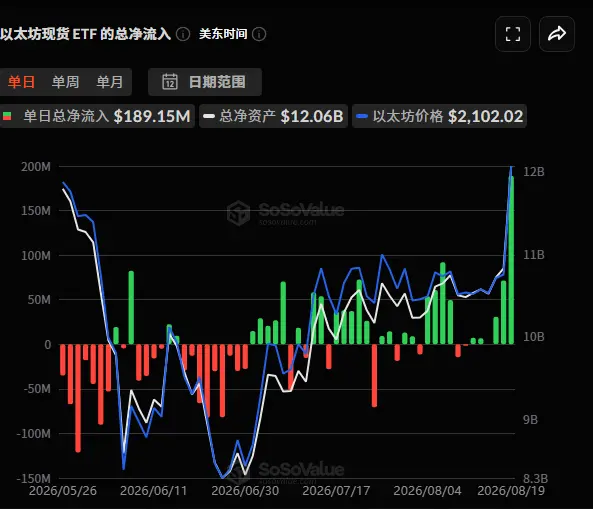Viewport: 593px width, 509px height.
Task: Click the -50M left axis label
Action: pyautogui.click(x=37, y=389)
